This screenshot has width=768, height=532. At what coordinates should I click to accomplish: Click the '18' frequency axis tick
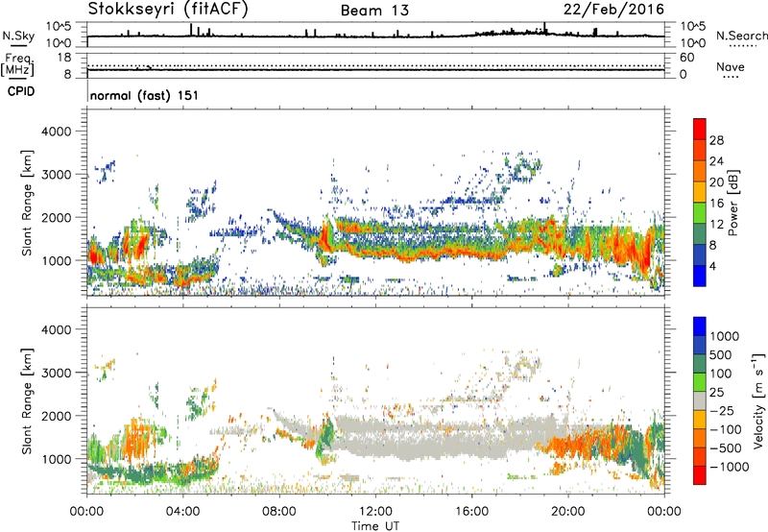(x=64, y=58)
